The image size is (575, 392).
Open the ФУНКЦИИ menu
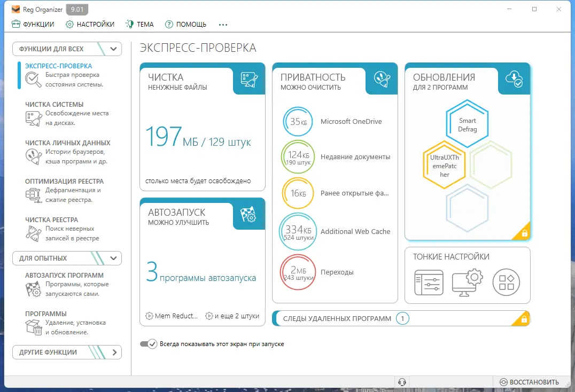pos(33,24)
